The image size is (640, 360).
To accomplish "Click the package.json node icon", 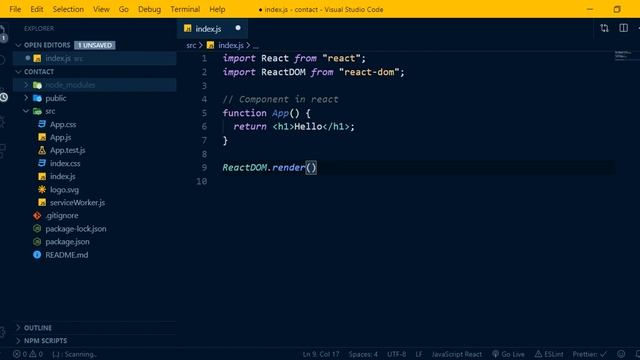I will tap(37, 242).
